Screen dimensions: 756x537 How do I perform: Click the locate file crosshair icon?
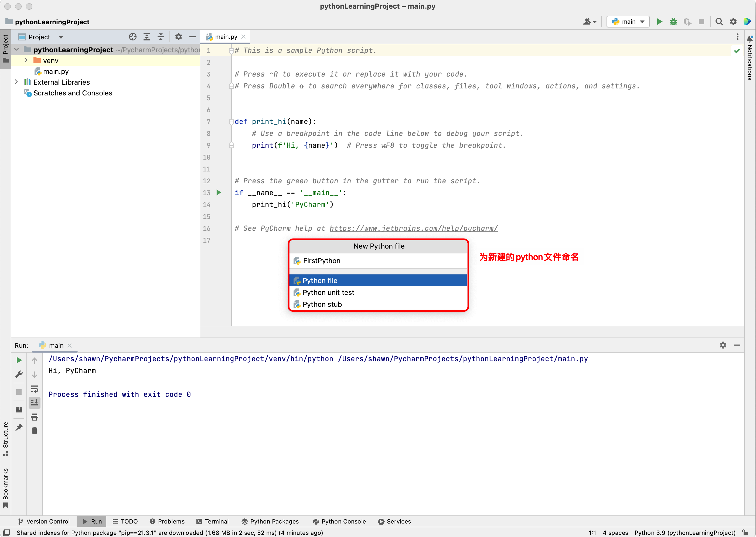133,37
